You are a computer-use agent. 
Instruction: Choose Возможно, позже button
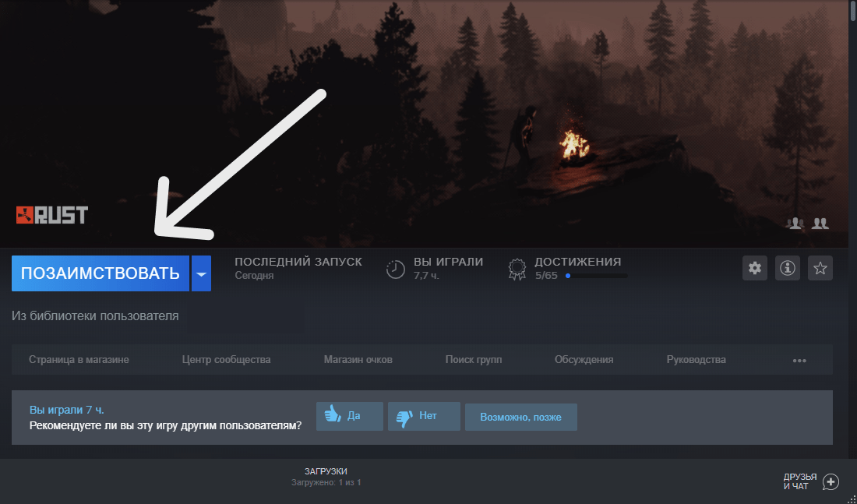(x=521, y=417)
